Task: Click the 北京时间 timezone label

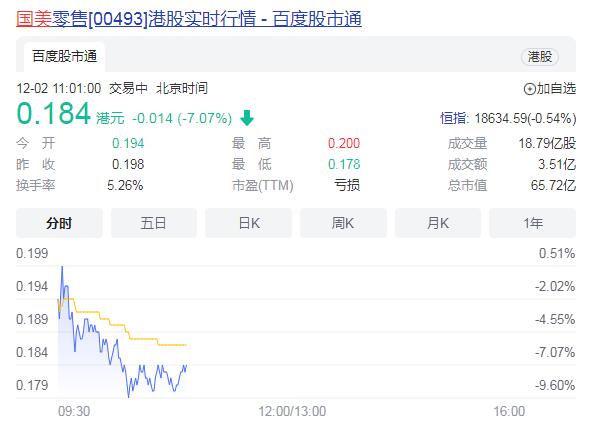Action: pyautogui.click(x=182, y=89)
